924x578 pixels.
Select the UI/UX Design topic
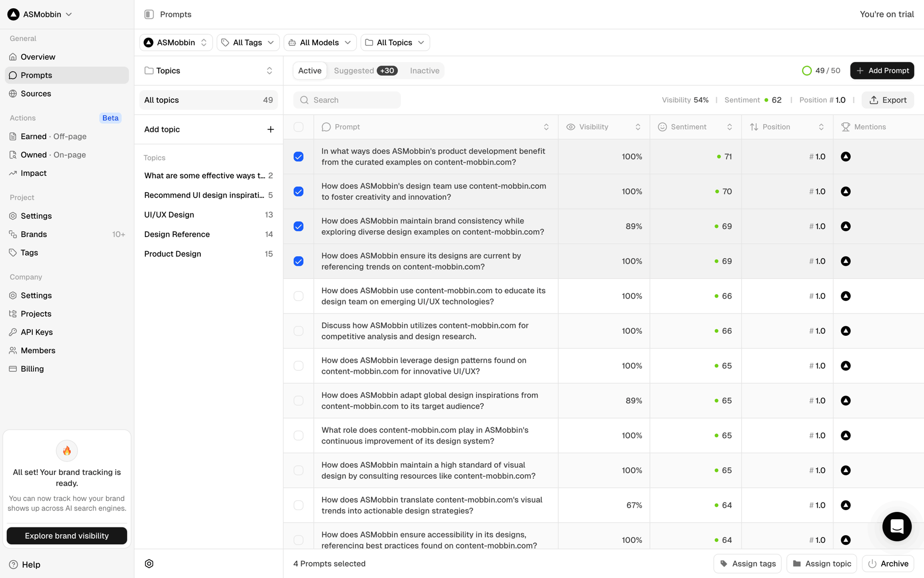[x=209, y=214]
